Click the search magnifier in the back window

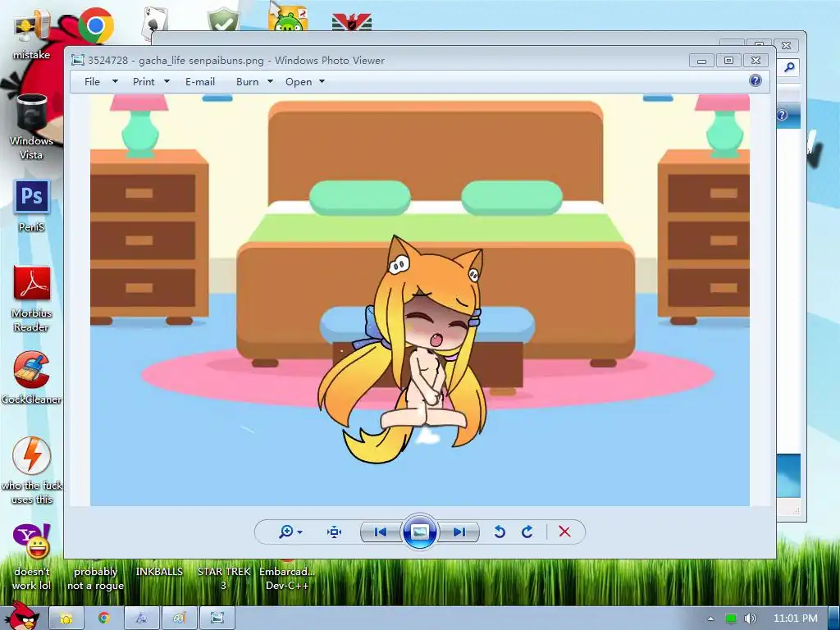tap(789, 67)
